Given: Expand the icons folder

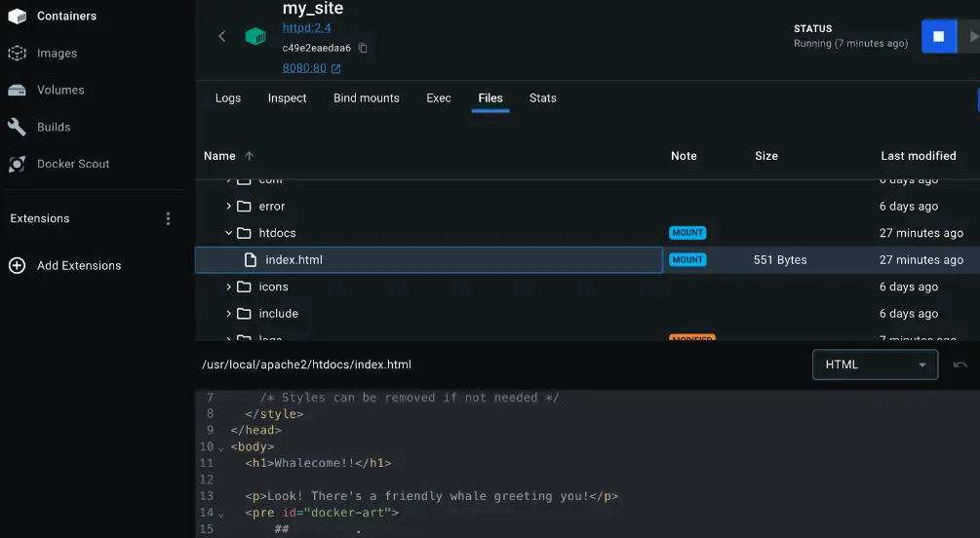Looking at the screenshot, I should (229, 287).
